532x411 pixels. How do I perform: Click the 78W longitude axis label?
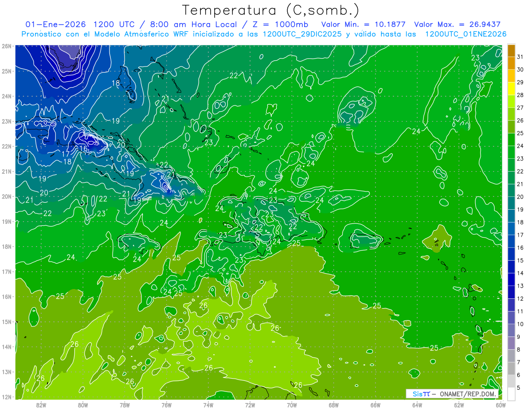(x=125, y=405)
